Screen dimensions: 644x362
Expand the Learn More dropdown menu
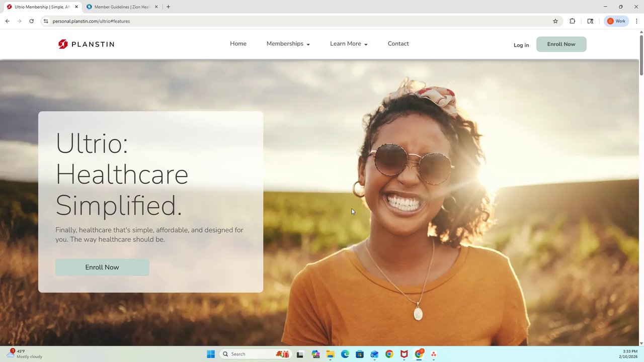coord(349,44)
